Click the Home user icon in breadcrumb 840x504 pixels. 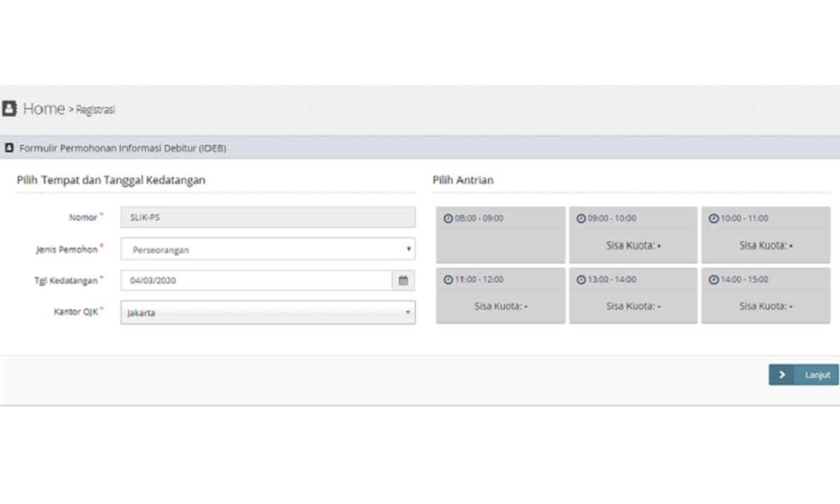coord(9,108)
